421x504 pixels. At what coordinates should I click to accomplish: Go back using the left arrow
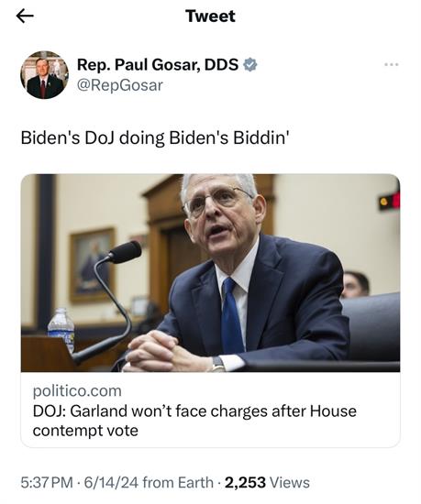pos(25,16)
